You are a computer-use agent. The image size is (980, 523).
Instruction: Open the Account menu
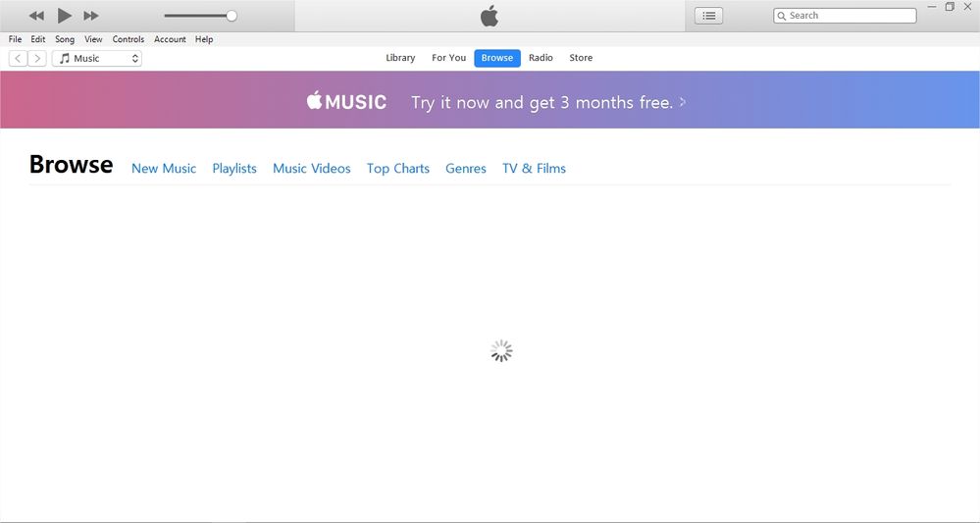pyautogui.click(x=170, y=38)
